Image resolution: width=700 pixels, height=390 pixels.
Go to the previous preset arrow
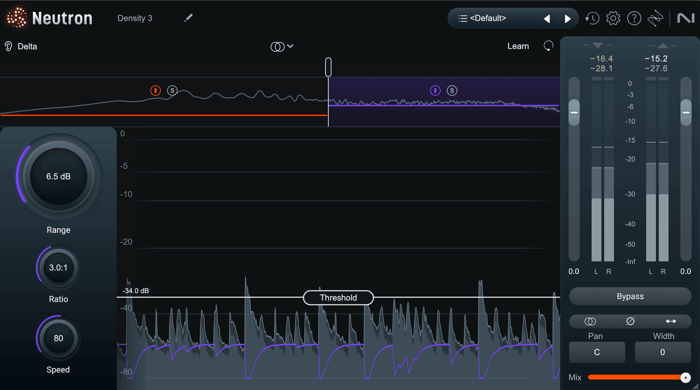point(546,19)
